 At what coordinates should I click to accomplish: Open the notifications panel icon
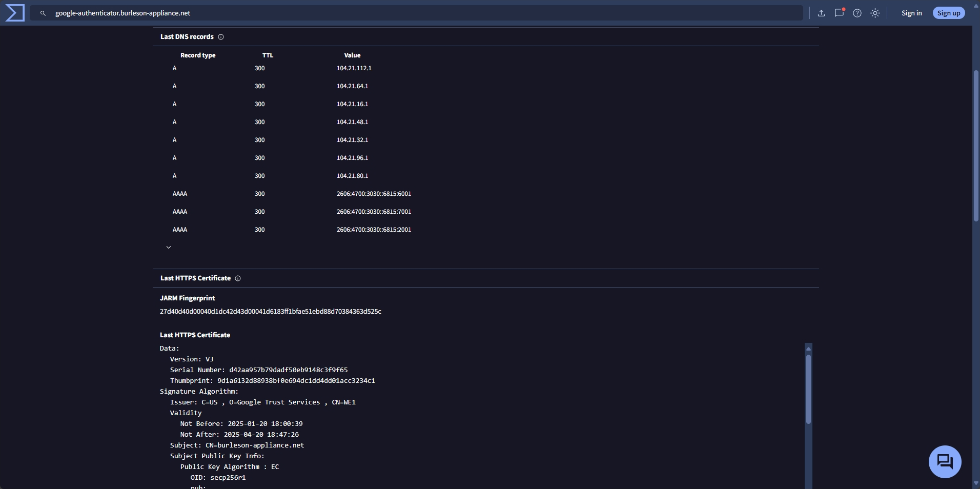pyautogui.click(x=839, y=13)
